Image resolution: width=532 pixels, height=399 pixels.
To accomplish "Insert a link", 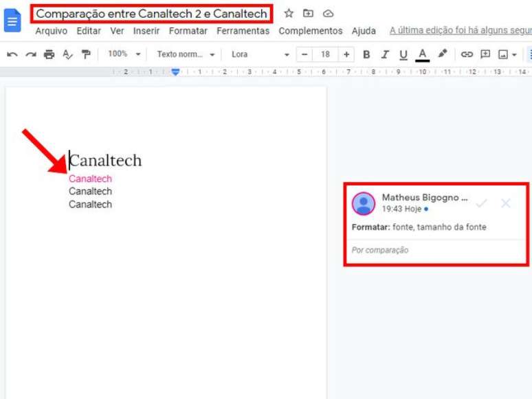I will coord(467,54).
